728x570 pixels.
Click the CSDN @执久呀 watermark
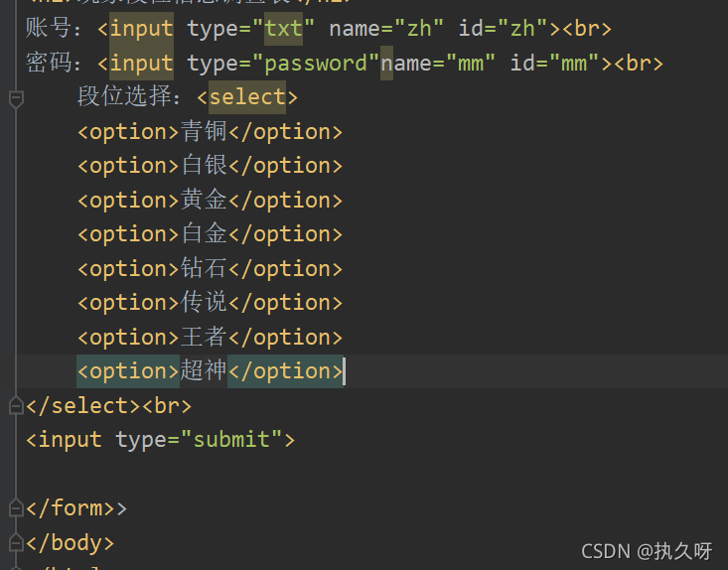647,551
